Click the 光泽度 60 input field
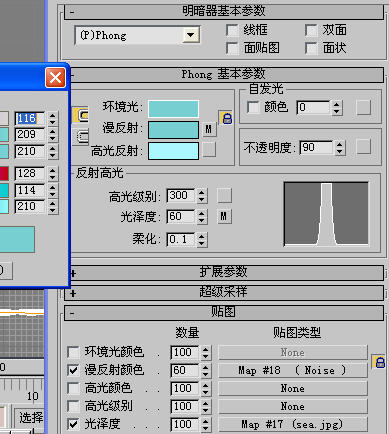Screen dimensions: 389x434 (x=181, y=216)
